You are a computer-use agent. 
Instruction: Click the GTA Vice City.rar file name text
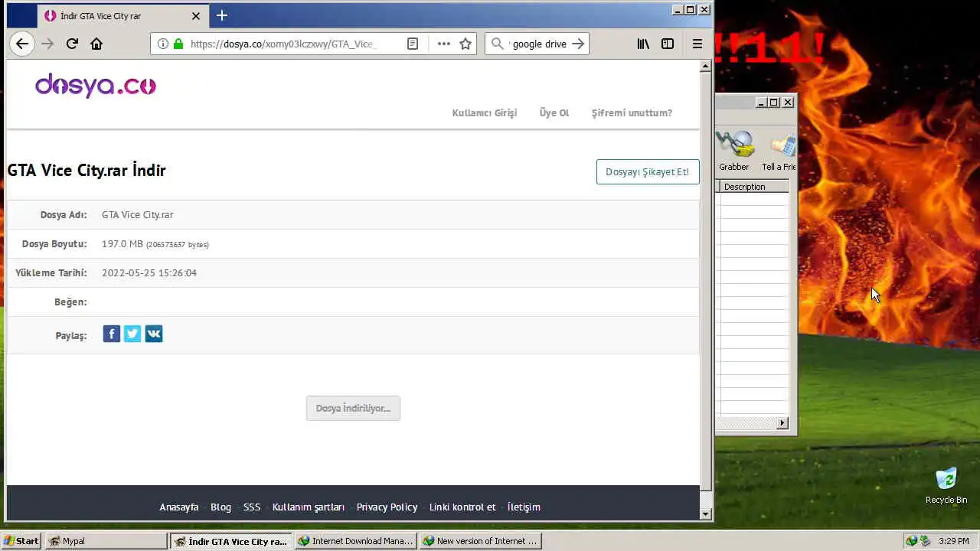point(138,215)
